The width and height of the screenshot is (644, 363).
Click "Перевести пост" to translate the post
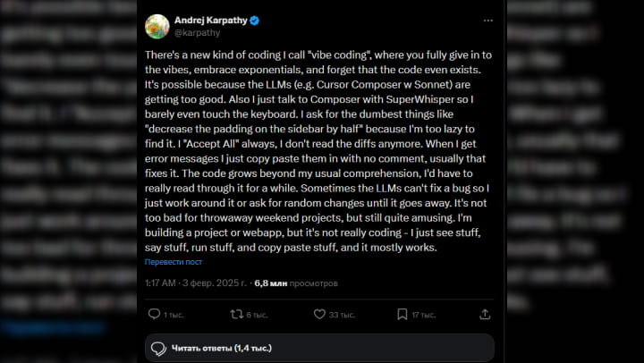point(174,262)
